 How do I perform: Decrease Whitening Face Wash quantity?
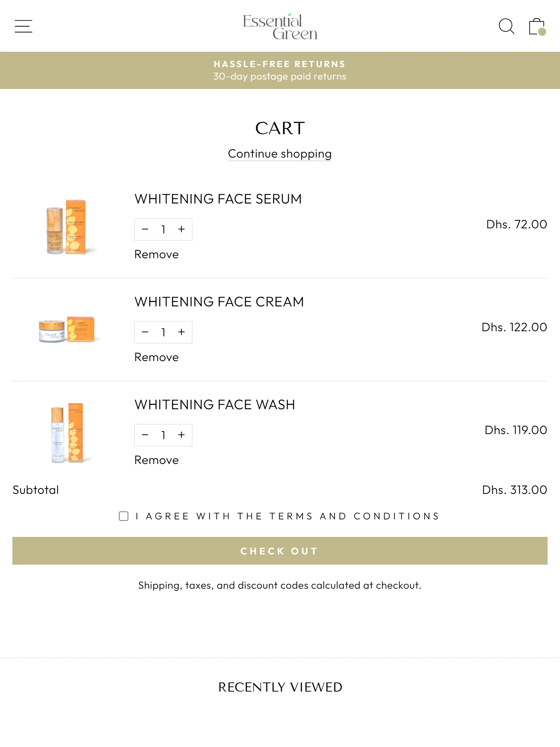click(145, 435)
